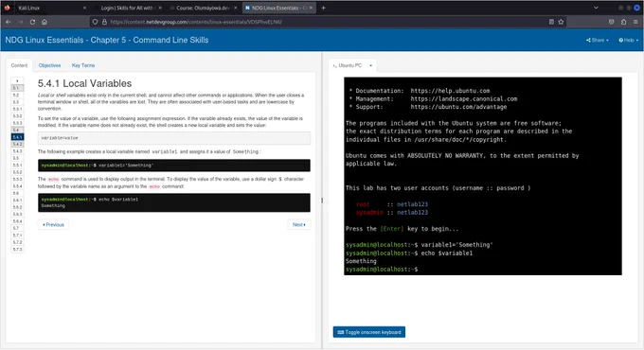
Task: Switch to the Kali Linux browser tab
Action: pos(49,8)
